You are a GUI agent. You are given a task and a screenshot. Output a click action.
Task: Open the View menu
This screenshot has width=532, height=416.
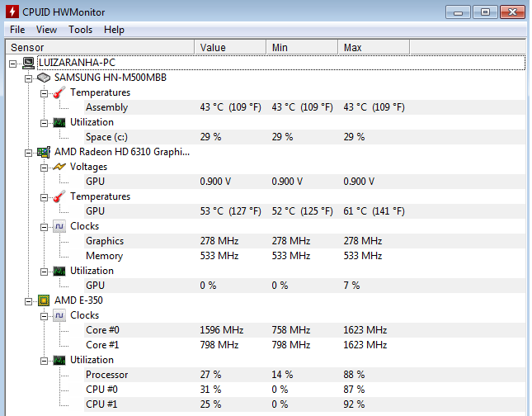[46, 30]
